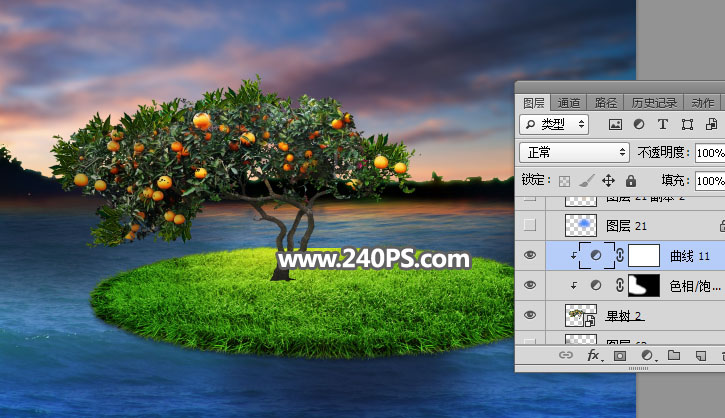Filter layers by shape layer icon
725x418 pixels.
click(x=687, y=125)
